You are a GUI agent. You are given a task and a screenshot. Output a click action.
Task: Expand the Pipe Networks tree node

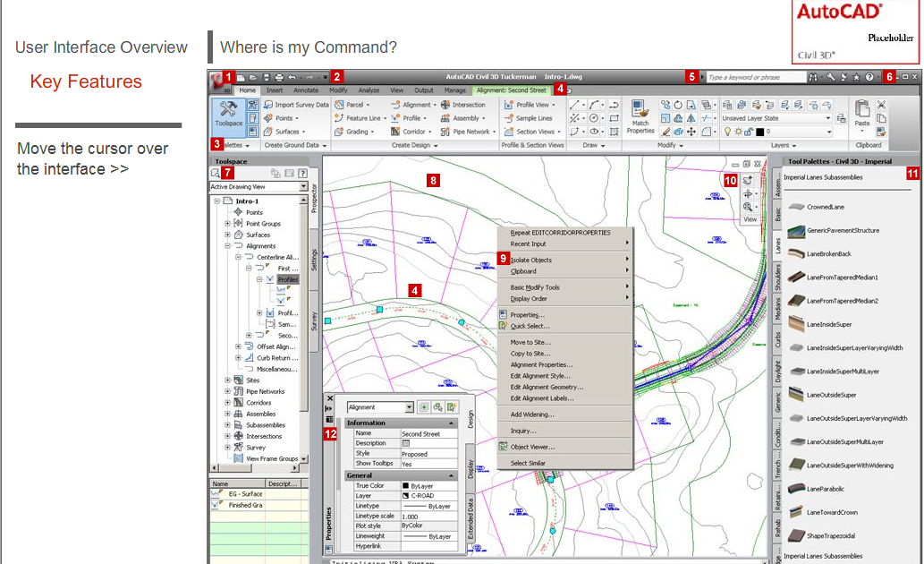click(x=227, y=391)
